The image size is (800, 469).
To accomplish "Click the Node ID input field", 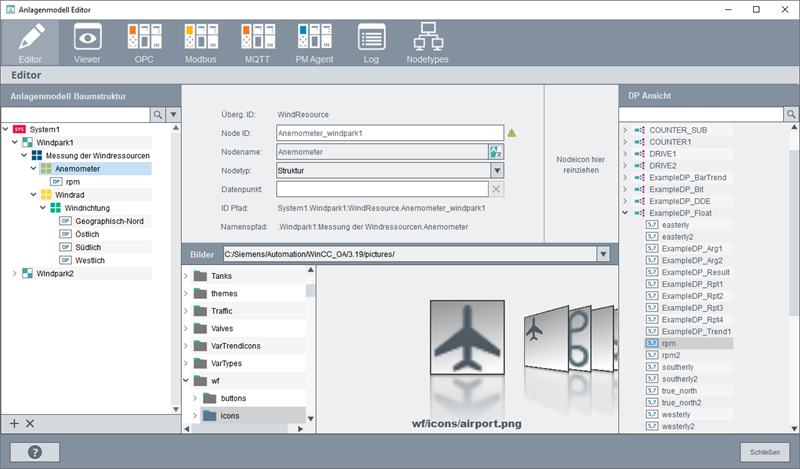I will pos(388,133).
